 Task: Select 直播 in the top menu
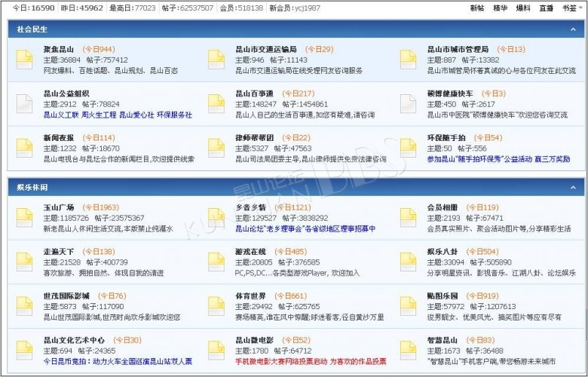coord(546,8)
